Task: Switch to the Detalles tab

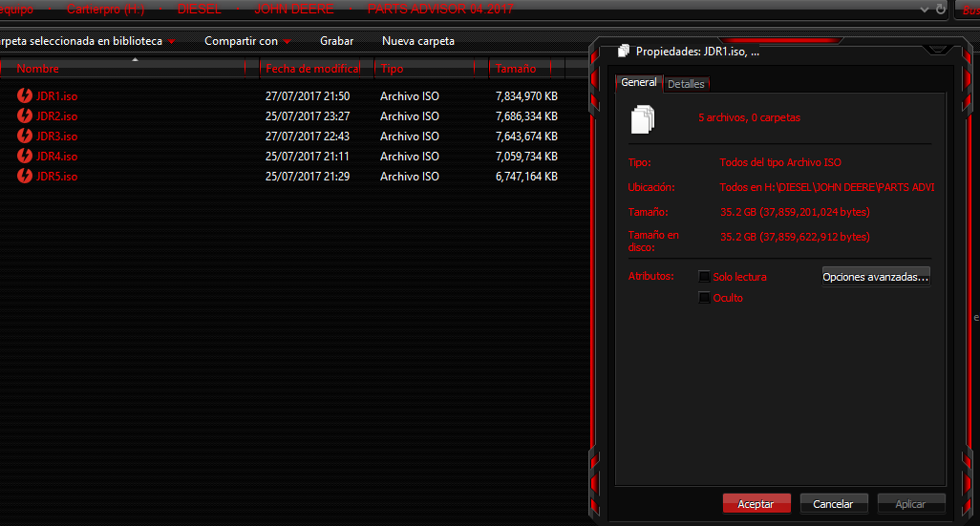Action: tap(686, 84)
